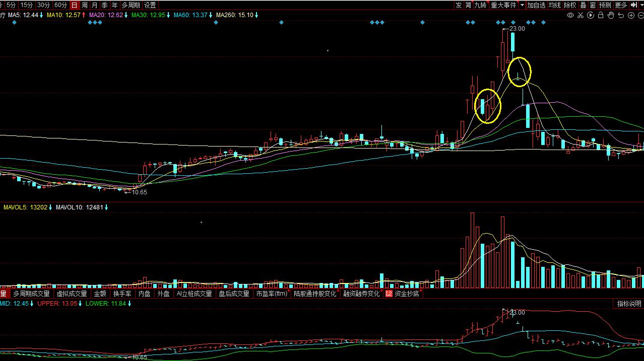Click the 叠 overlay button
The height and width of the screenshot is (361, 644).
pyautogui.click(x=583, y=5)
